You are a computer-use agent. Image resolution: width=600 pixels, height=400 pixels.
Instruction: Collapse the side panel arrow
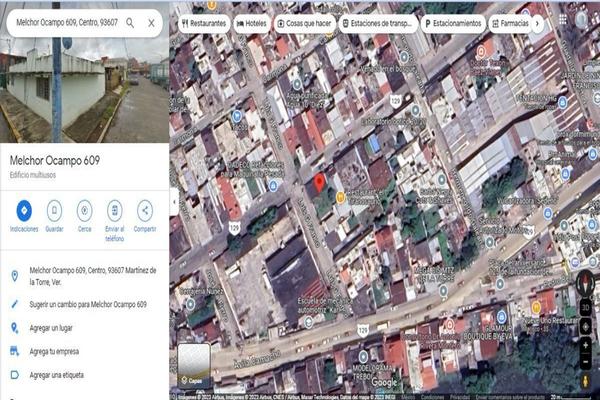click(x=174, y=201)
